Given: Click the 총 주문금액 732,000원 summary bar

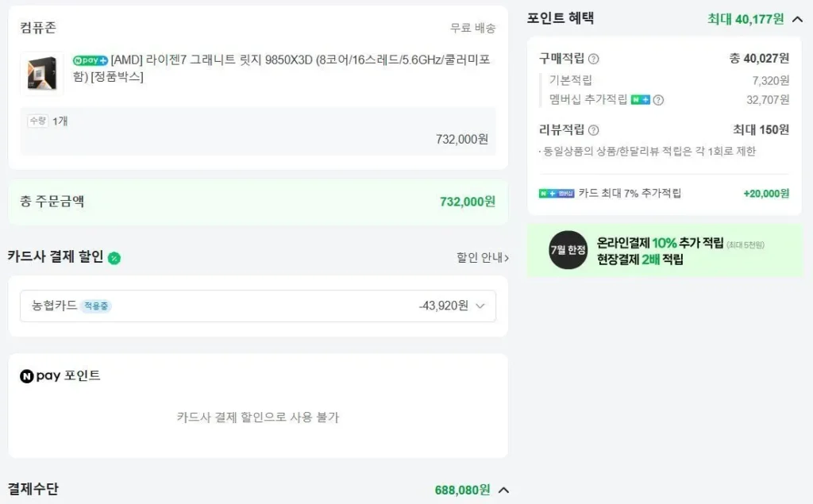Looking at the screenshot, I should pyautogui.click(x=258, y=202).
